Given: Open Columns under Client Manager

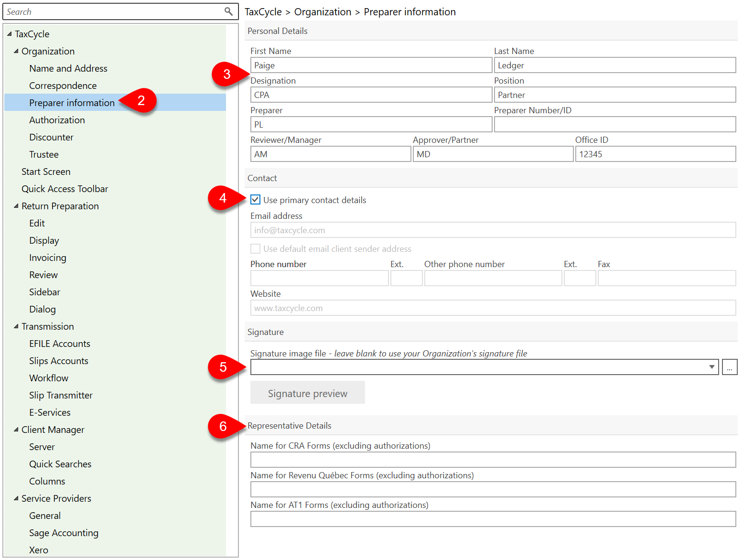Looking at the screenshot, I should [47, 481].
